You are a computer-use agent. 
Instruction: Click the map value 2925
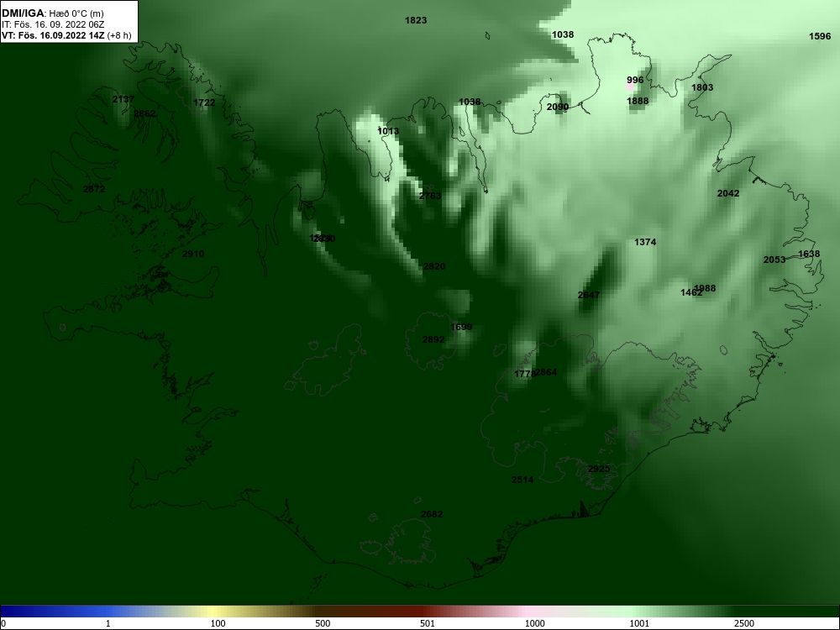coord(599,469)
